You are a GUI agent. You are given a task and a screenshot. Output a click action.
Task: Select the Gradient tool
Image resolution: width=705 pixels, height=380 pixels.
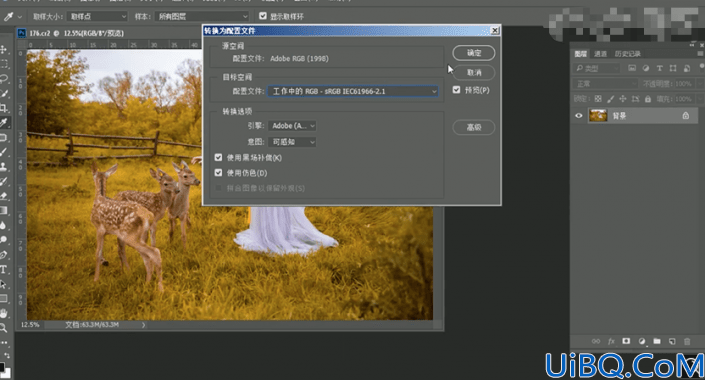click(4, 210)
